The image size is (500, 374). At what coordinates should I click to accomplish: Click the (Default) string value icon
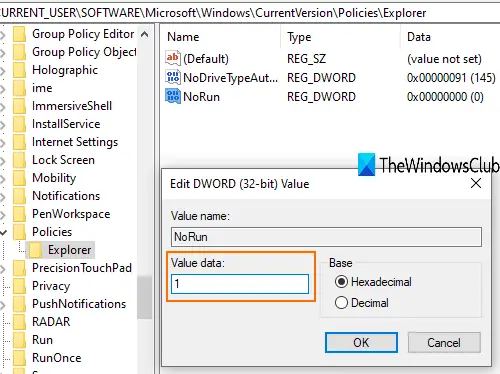(173, 58)
